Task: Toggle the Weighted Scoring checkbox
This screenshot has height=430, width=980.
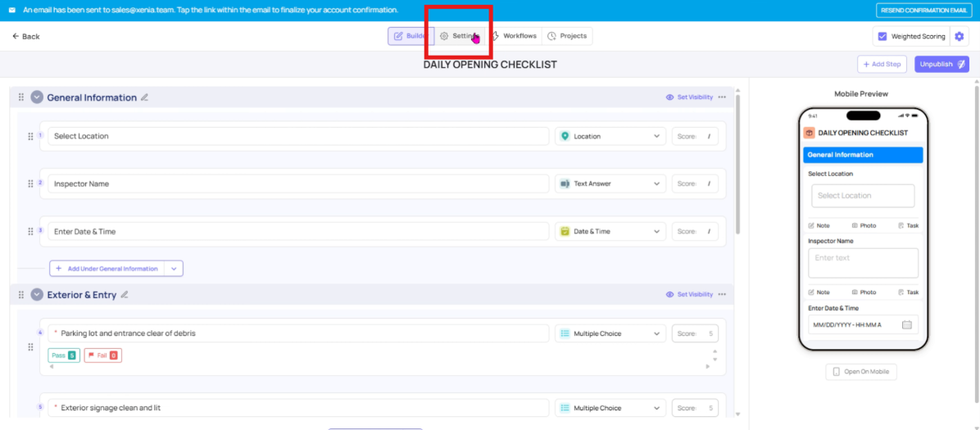Action: (x=882, y=36)
